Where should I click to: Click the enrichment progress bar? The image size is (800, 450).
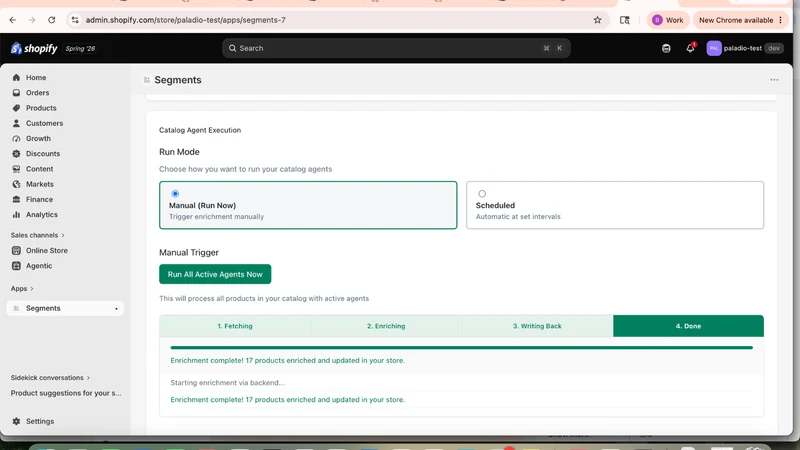point(461,347)
